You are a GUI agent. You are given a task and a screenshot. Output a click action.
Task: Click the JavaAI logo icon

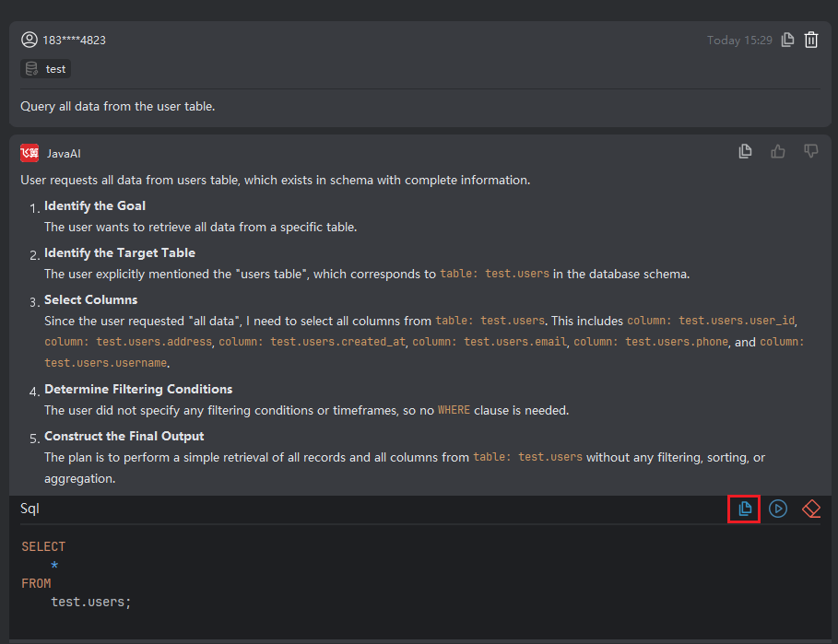click(x=30, y=153)
